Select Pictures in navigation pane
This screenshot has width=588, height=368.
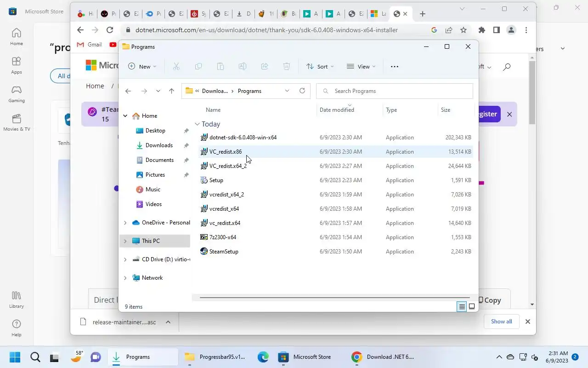click(155, 175)
